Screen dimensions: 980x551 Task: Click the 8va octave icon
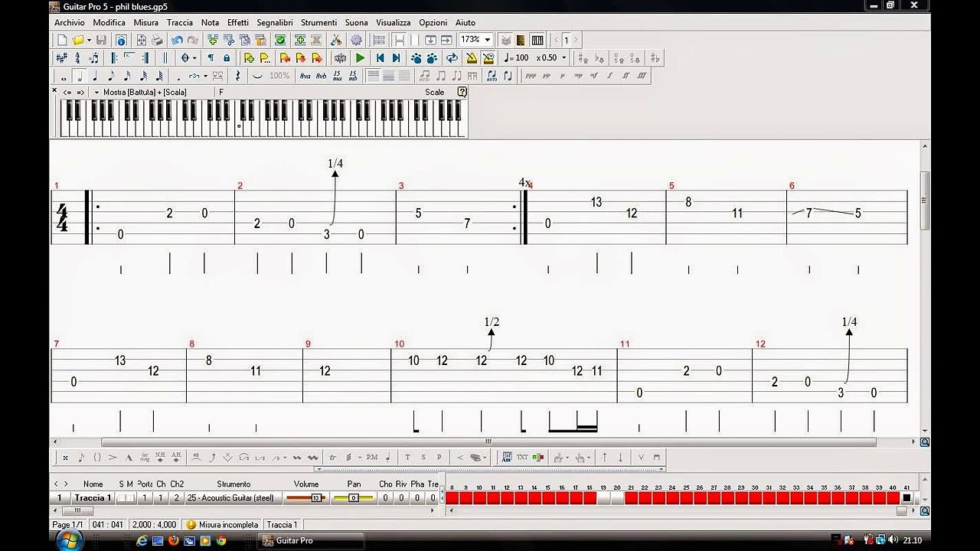coord(305,76)
